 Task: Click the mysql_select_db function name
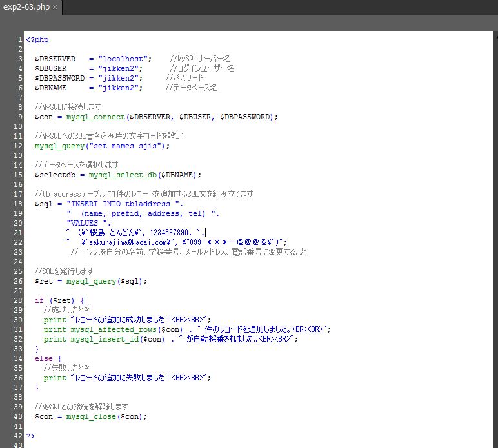tap(123, 175)
